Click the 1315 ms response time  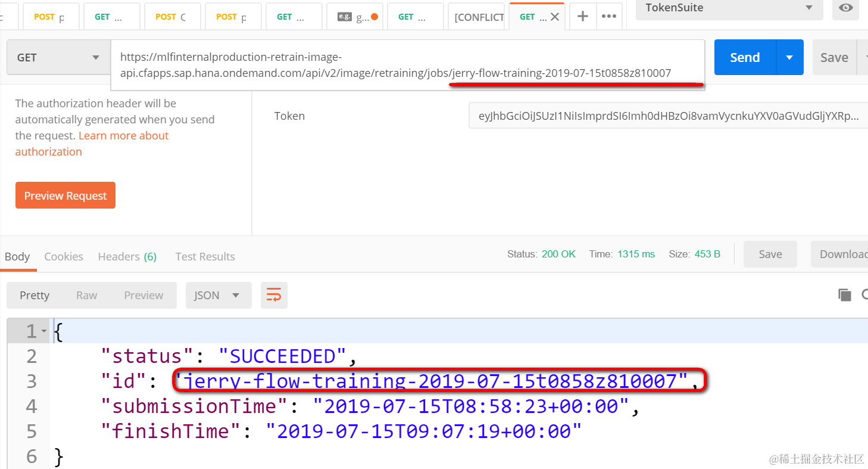[636, 254]
